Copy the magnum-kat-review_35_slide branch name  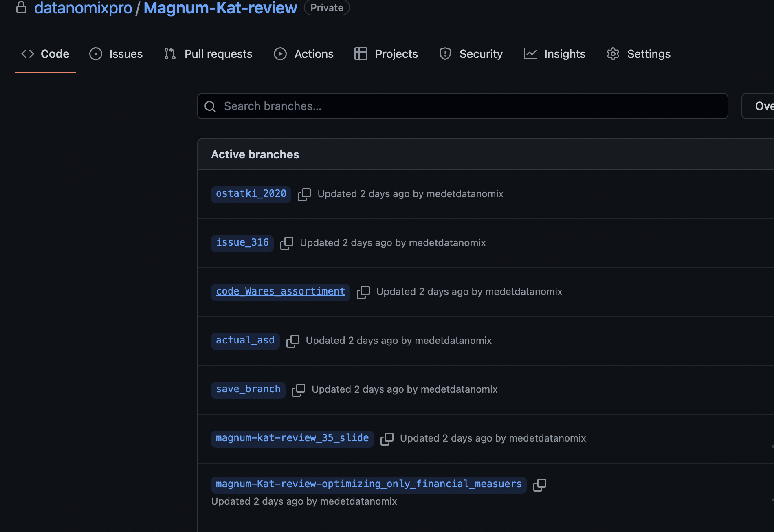[x=387, y=439]
